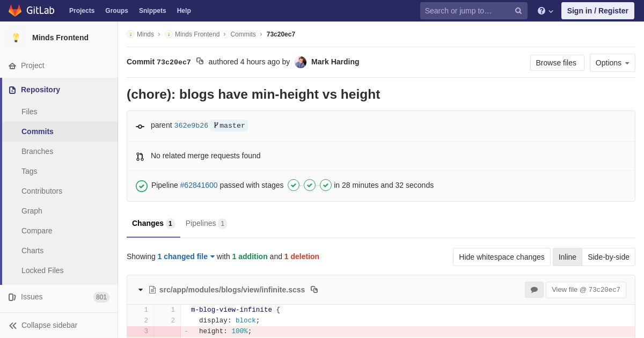Click the Minds breadcrumb link
The width and height of the screenshot is (644, 338).
[x=145, y=34]
